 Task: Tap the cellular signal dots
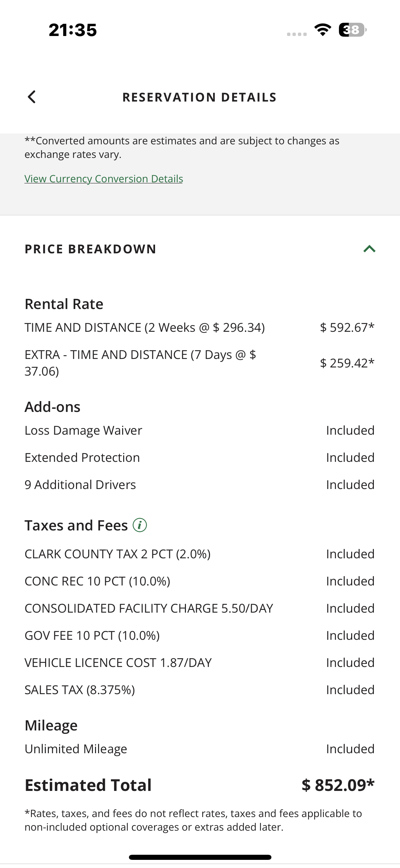[297, 34]
